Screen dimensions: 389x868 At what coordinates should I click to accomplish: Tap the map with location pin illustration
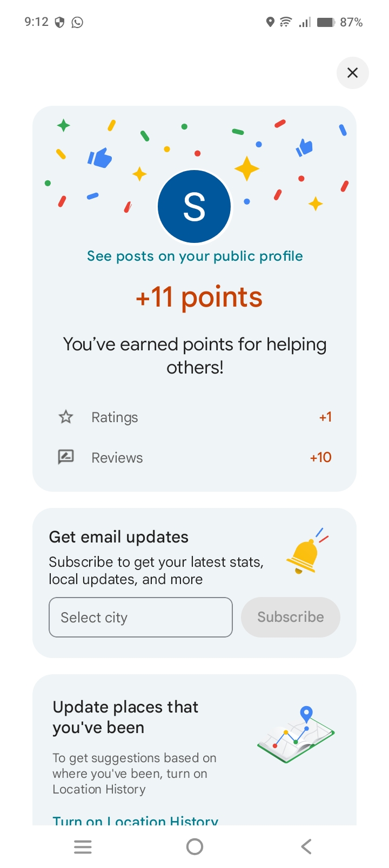tap(296, 735)
